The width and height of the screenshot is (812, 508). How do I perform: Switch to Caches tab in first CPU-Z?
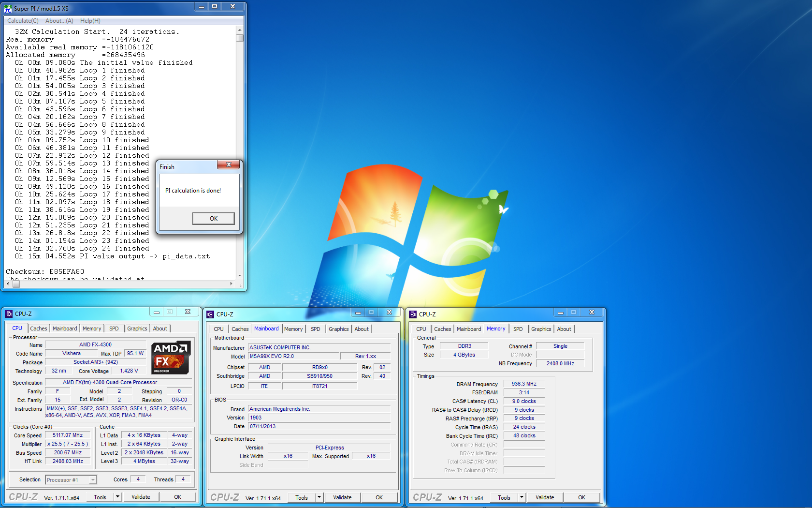(39, 329)
